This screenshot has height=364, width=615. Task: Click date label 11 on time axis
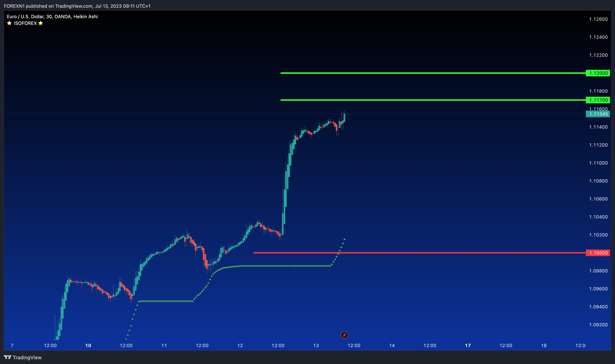point(164,345)
